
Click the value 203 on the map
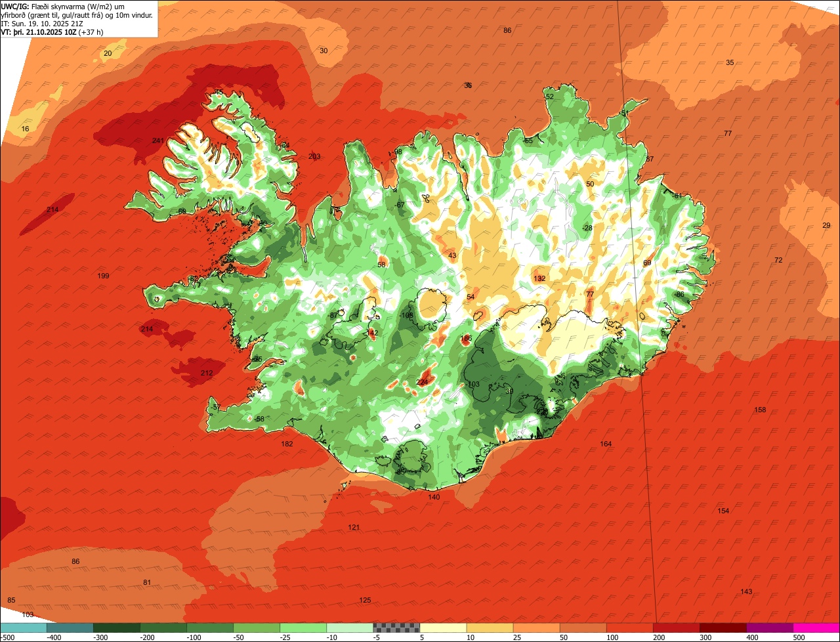pyautogui.click(x=314, y=156)
